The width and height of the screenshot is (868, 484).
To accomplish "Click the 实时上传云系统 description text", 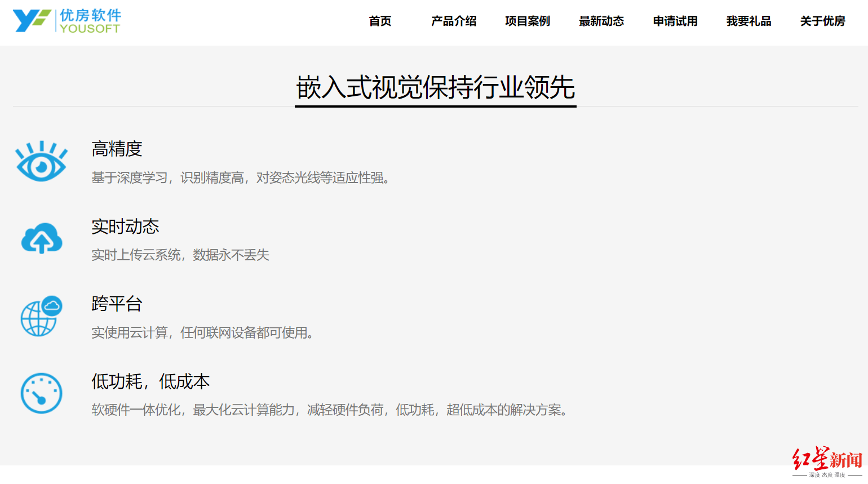I will pos(180,255).
